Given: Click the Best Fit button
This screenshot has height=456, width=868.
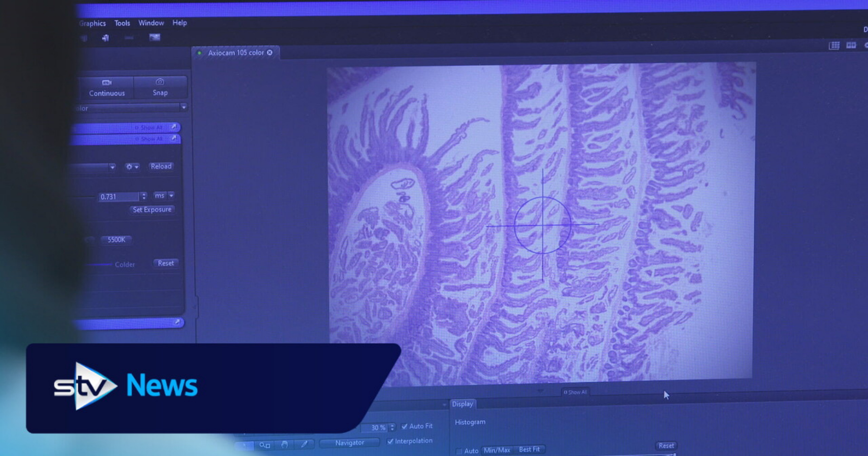Looking at the screenshot, I should (x=529, y=449).
